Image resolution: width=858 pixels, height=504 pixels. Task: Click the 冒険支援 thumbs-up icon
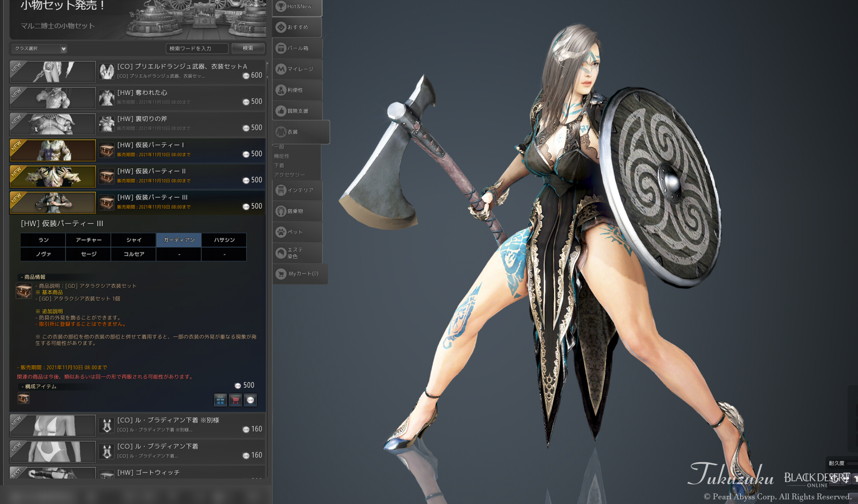coord(281,111)
